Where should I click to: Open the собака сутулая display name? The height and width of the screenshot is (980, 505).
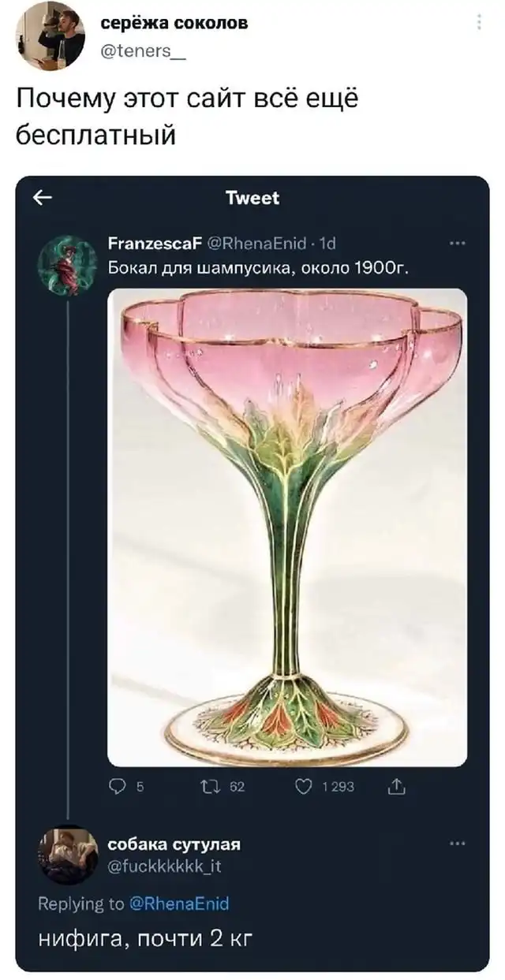[174, 844]
